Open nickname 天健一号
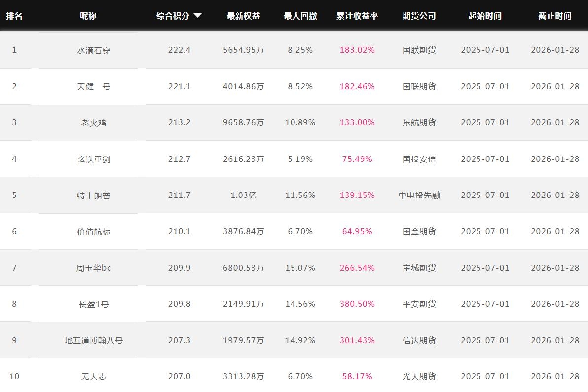Viewport: 588px width, 392px height. [93, 87]
